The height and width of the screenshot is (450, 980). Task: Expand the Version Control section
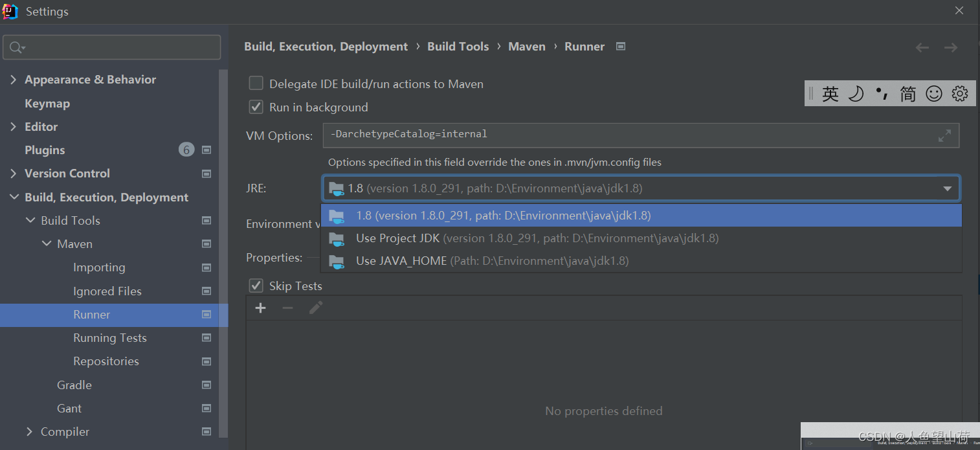point(14,174)
